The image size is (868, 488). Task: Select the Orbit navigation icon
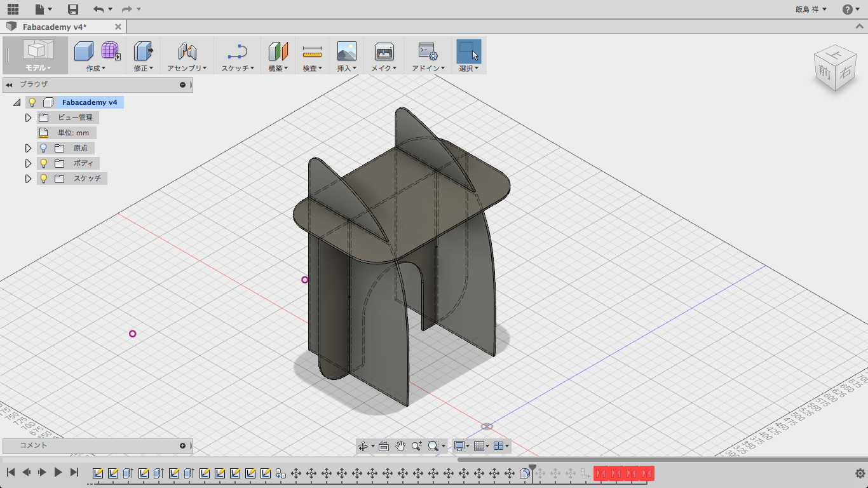[x=363, y=446]
